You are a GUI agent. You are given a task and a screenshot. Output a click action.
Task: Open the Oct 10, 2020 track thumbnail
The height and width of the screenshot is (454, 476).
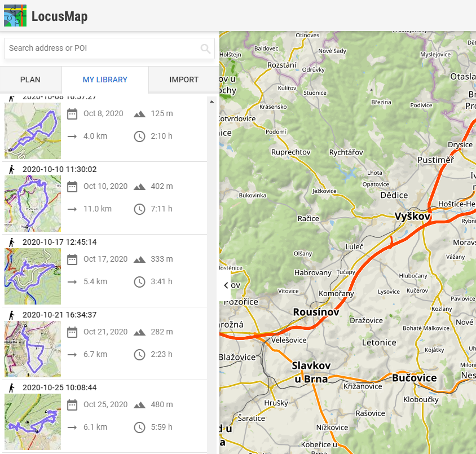point(33,204)
